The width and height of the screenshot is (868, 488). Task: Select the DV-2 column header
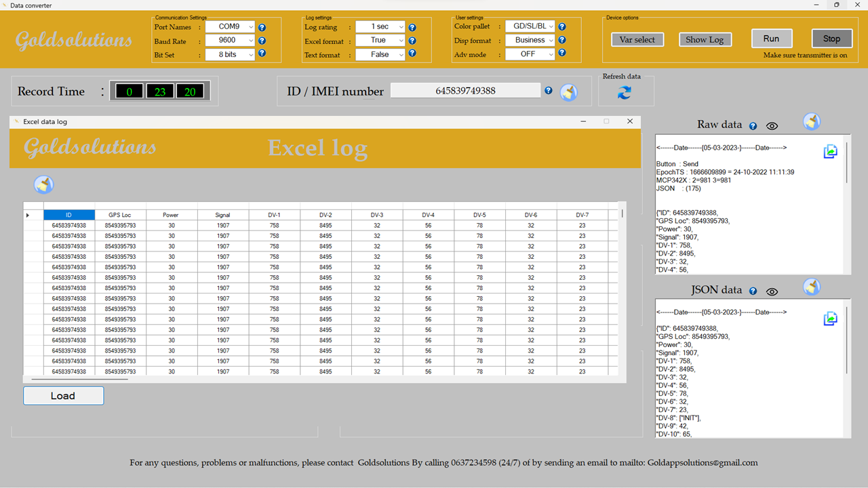pos(325,215)
